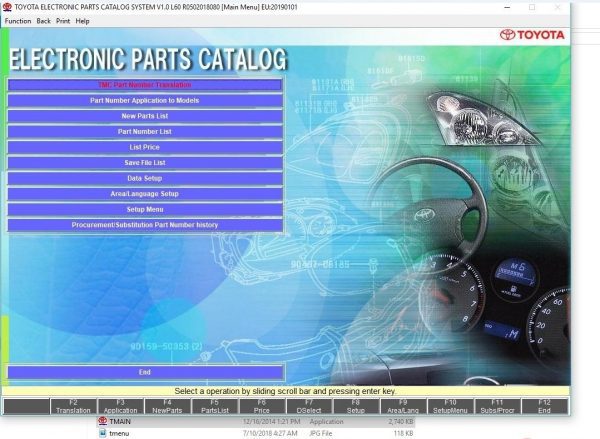Click the F5 PartsList function key
The height and width of the screenshot is (439, 600).
click(x=215, y=406)
